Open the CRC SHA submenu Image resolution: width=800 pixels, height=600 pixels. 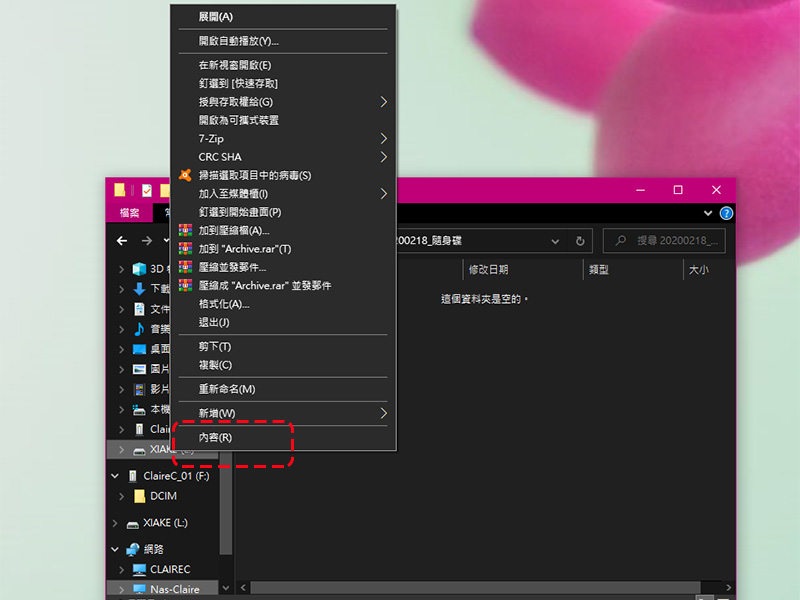[283, 157]
